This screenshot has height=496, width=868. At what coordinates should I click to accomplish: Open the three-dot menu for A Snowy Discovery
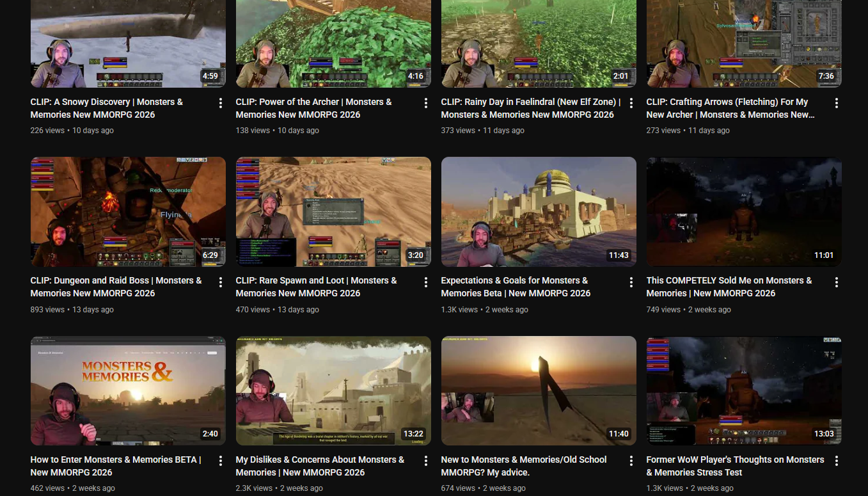pyautogui.click(x=221, y=103)
